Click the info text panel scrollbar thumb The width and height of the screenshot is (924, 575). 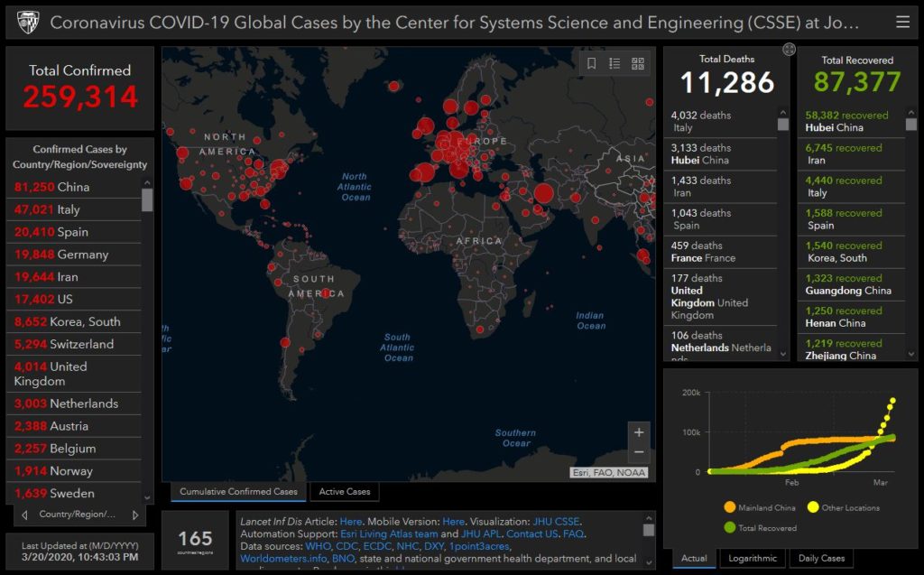click(x=649, y=530)
